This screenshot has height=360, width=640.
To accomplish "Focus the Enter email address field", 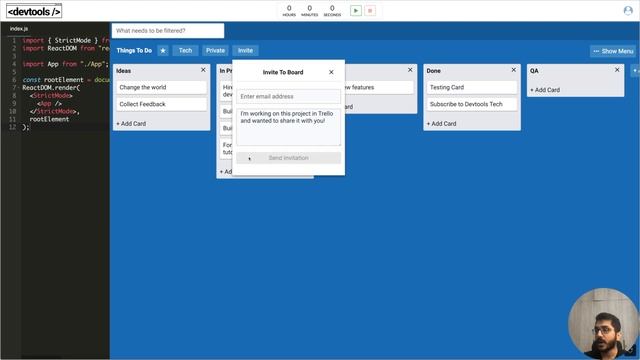I will 289,96.
